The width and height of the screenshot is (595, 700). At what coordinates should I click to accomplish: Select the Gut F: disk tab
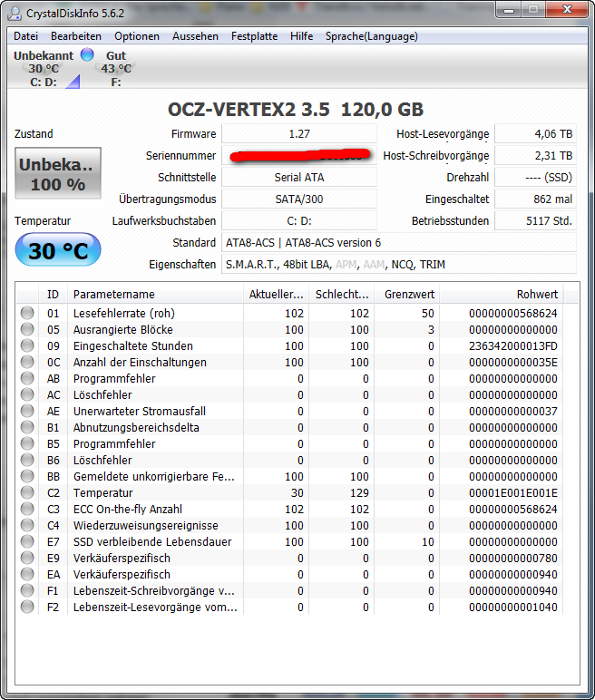(116, 68)
